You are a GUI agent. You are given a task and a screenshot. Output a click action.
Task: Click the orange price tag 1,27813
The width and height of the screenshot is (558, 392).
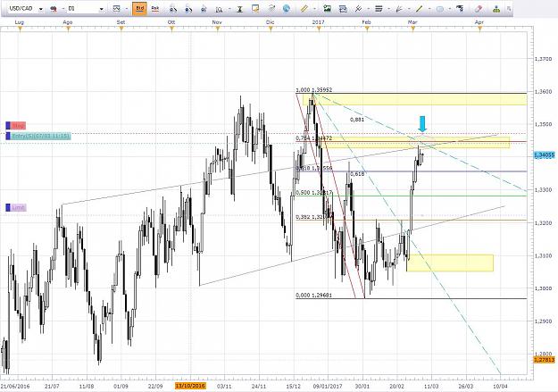[544, 360]
